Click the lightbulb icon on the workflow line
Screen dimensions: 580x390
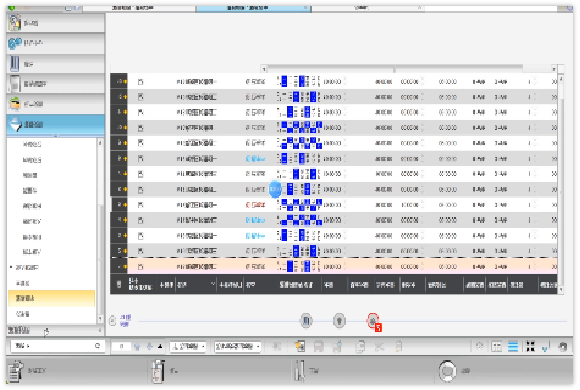pyautogui.click(x=339, y=320)
